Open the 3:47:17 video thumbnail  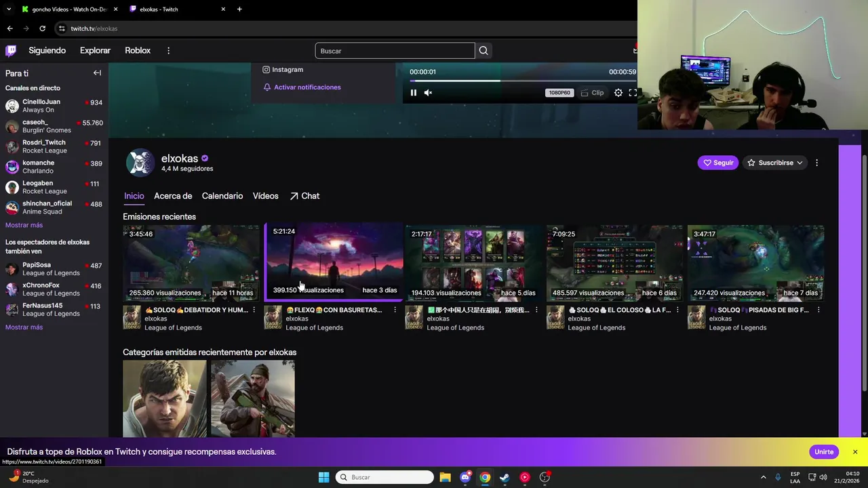coord(755,263)
